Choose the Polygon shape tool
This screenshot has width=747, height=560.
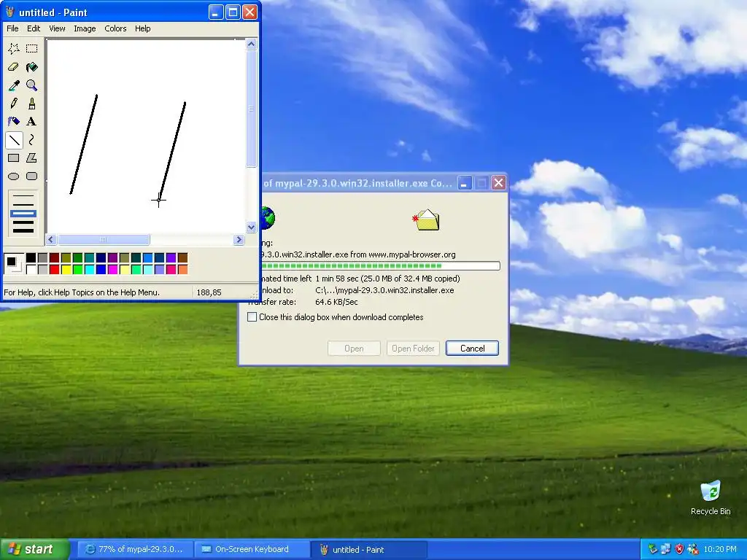[x=32, y=158]
